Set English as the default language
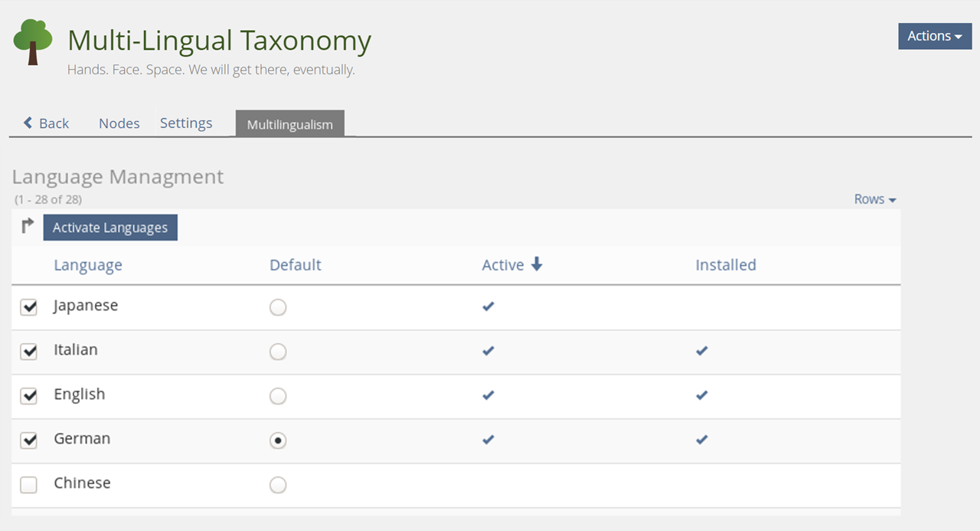Screen dimensions: 980x531 point(278,396)
